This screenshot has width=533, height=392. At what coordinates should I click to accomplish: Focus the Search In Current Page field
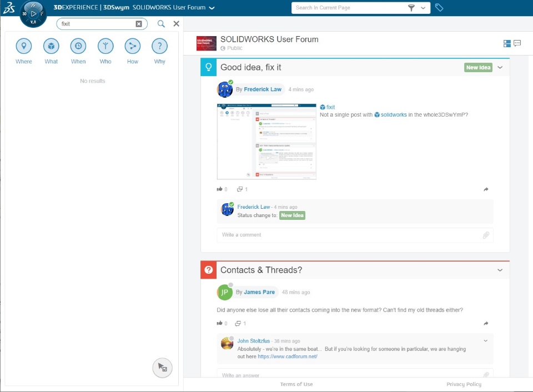point(349,8)
